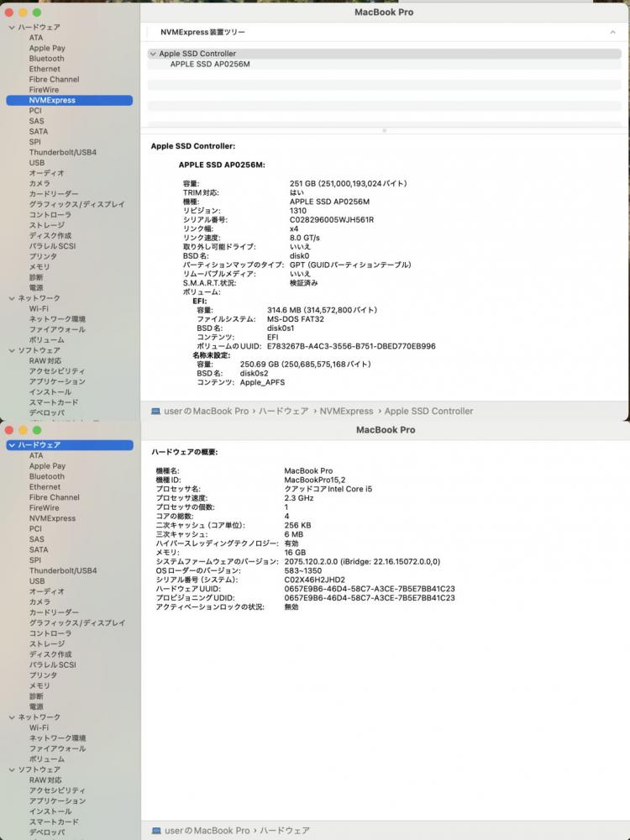Viewport: 630px width, 840px height.
Task: Select ボリューム in bottom window sidebar
Action: coord(46,759)
